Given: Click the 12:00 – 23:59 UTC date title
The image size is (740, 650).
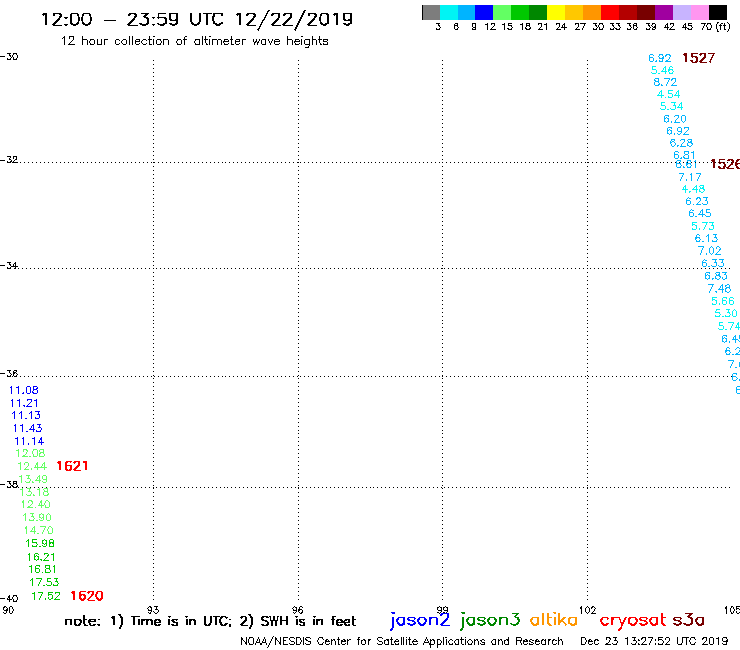Looking at the screenshot, I should (x=197, y=19).
